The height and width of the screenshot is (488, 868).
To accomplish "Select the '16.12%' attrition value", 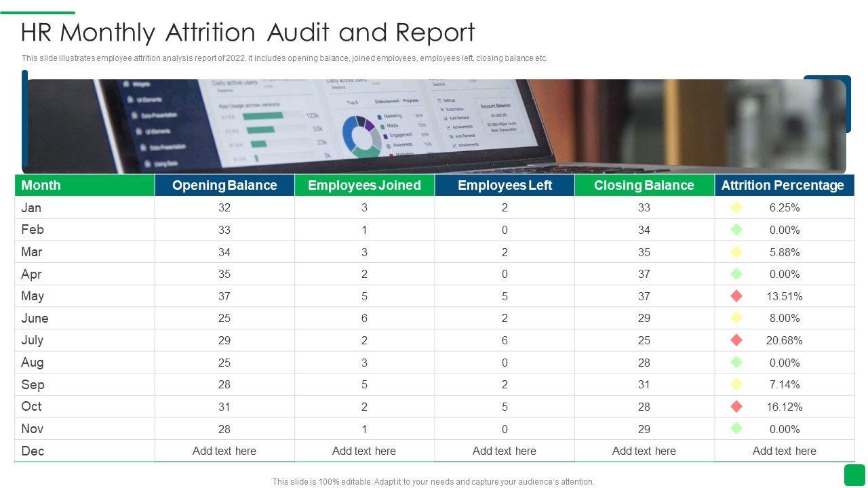I will pyautogui.click(x=785, y=407).
